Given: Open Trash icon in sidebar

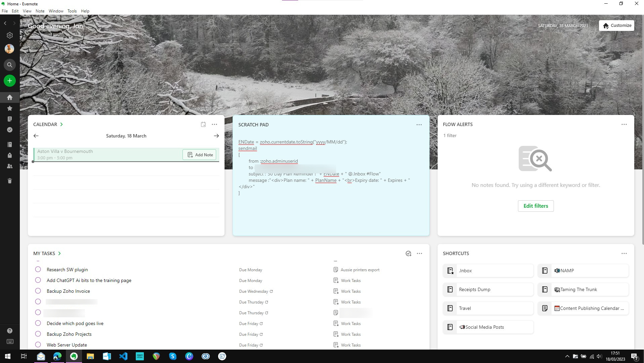Looking at the screenshot, I should click(x=10, y=181).
